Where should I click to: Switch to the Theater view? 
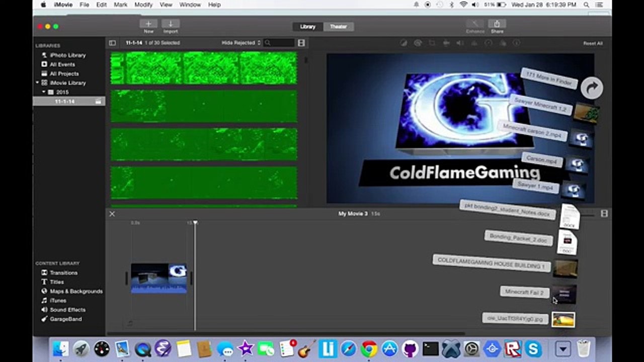coord(338,27)
